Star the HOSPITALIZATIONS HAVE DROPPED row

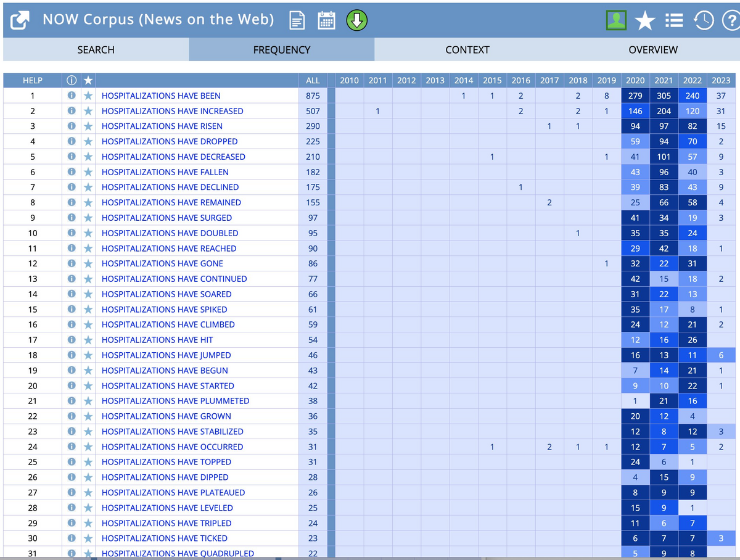pos(88,141)
